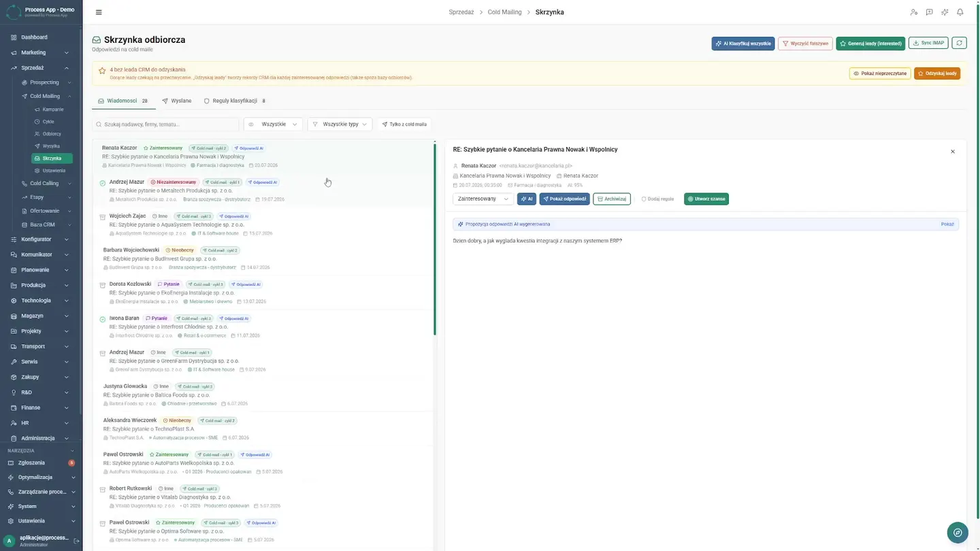Open the notifications bell
The image size is (980, 551).
click(960, 12)
